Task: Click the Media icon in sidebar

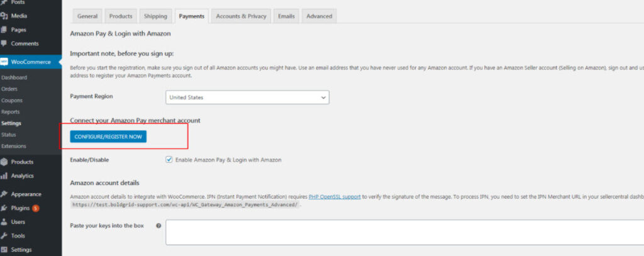Action: (x=4, y=16)
